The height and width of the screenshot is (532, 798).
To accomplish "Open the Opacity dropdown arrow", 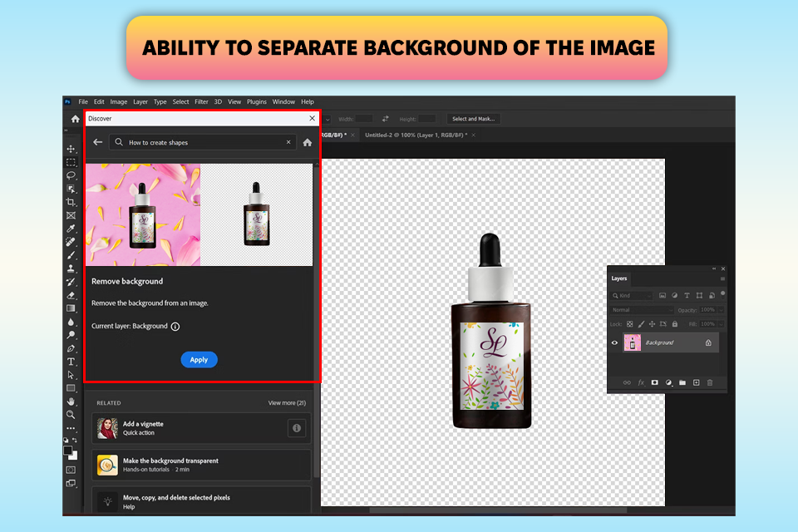I will tap(721, 309).
